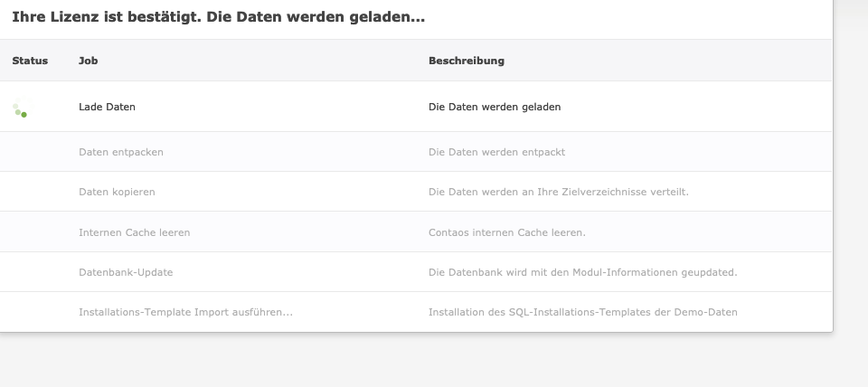Screen dimensions: 868x387
Task: Select the 'Datenbank-Update' job name
Action: click(126, 272)
